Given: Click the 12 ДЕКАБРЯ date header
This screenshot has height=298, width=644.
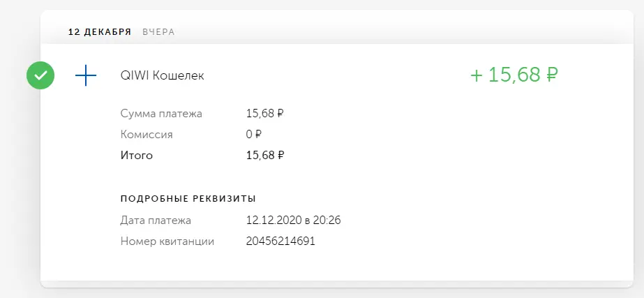Looking at the screenshot, I should [x=100, y=32].
